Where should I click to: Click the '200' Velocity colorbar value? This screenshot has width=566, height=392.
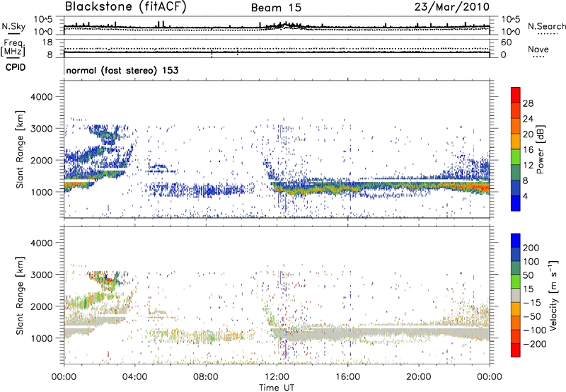click(x=531, y=248)
